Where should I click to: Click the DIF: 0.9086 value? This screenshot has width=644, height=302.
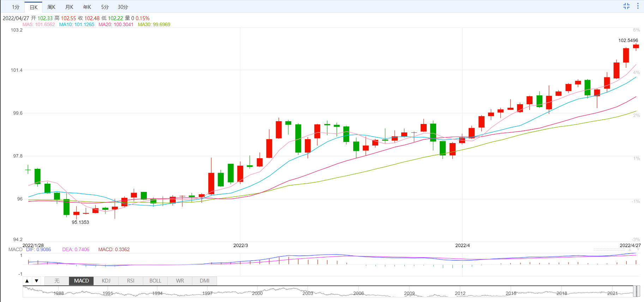[x=38, y=249]
